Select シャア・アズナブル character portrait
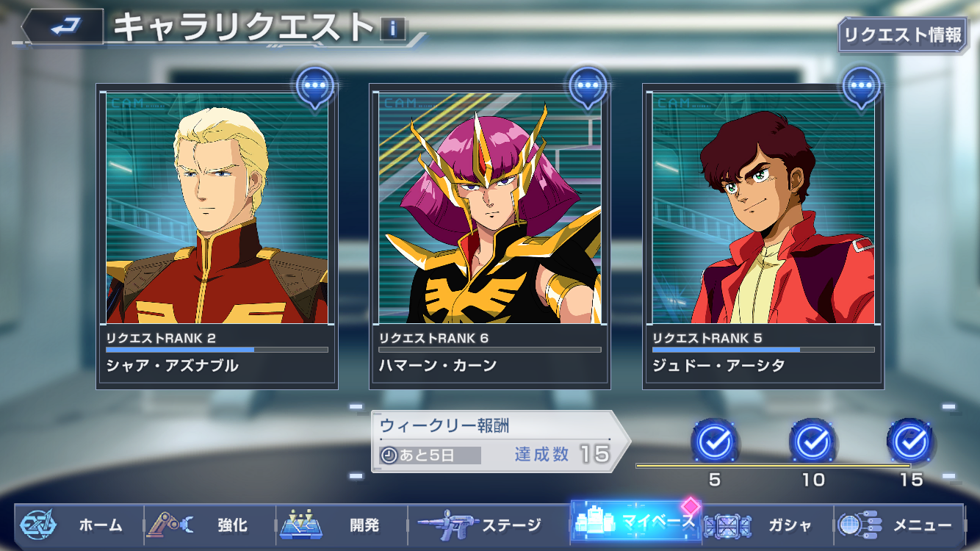Screen dimensions: 980x551 (x=217, y=208)
